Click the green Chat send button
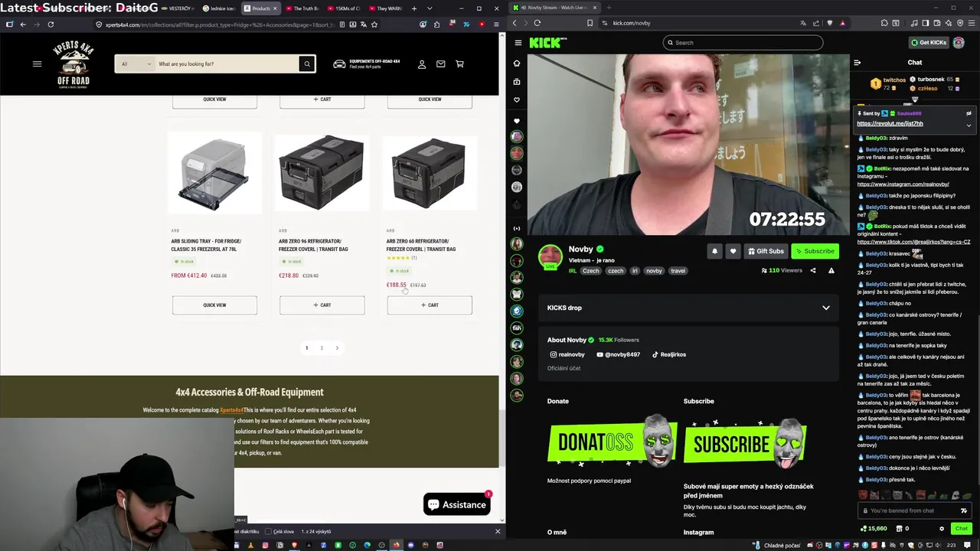The image size is (980, 551). (961, 528)
